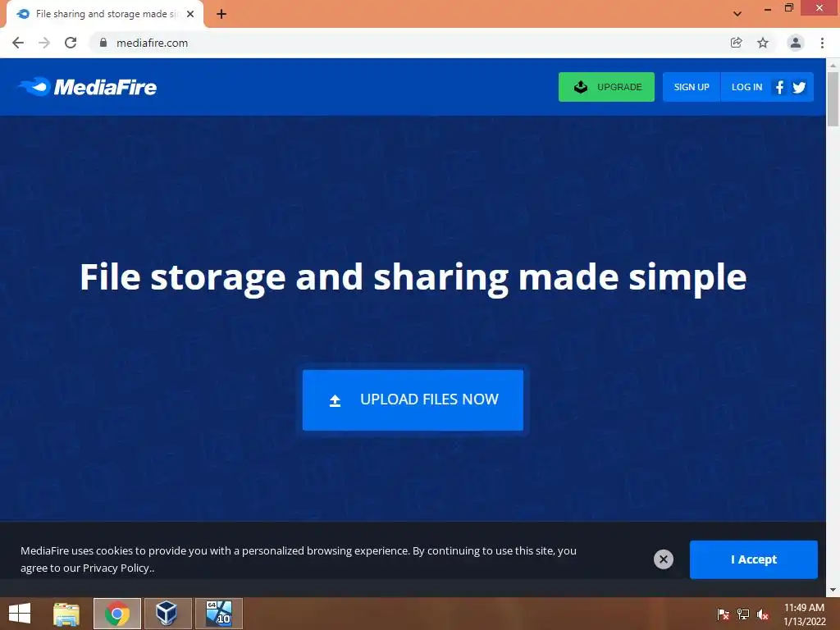Expand the tab search chevron
Image resolution: width=840 pixels, height=630 pixels.
[x=737, y=14]
